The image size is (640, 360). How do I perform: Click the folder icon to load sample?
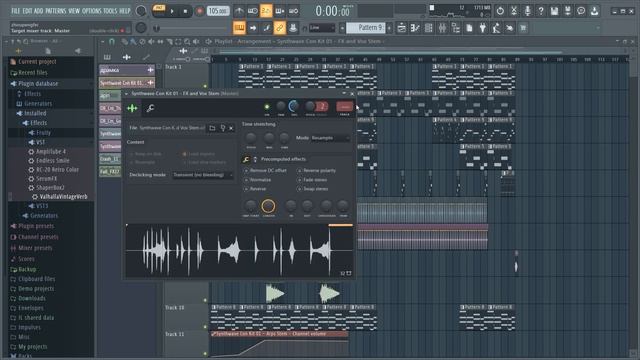coord(212,128)
